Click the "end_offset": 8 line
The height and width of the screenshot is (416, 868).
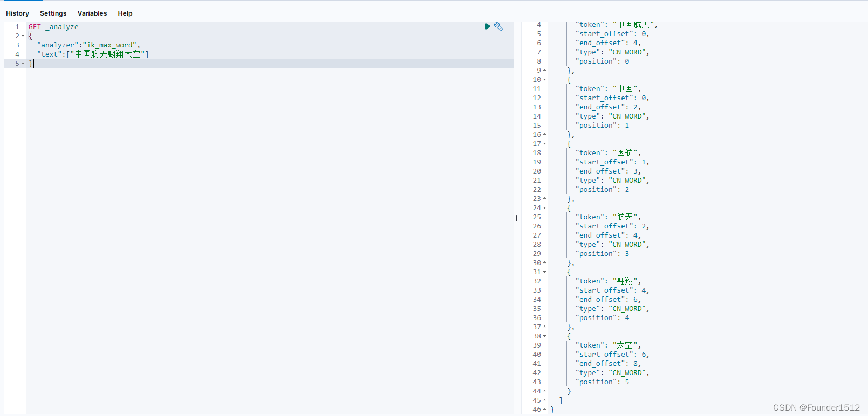(608, 364)
